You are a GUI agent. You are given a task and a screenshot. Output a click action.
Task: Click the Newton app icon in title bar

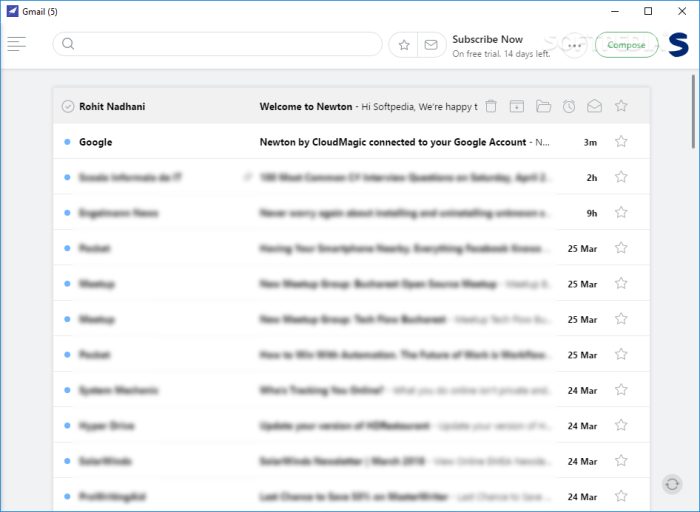point(12,11)
